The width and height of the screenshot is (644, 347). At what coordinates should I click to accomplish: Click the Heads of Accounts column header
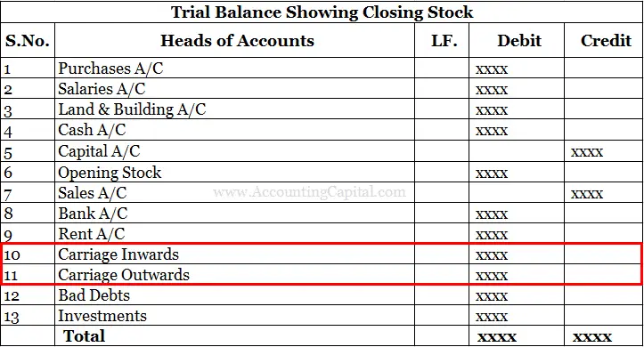(237, 41)
